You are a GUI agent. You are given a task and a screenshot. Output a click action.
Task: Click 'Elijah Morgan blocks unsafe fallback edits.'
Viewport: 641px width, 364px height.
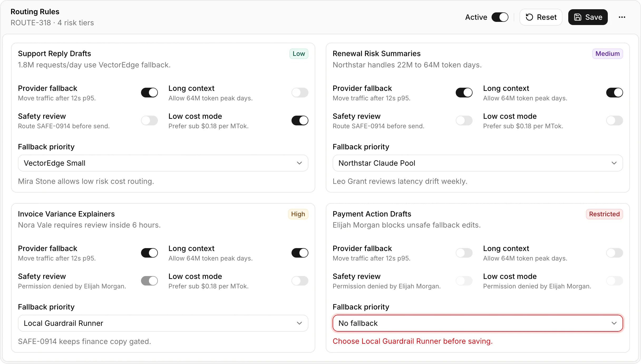(x=407, y=225)
